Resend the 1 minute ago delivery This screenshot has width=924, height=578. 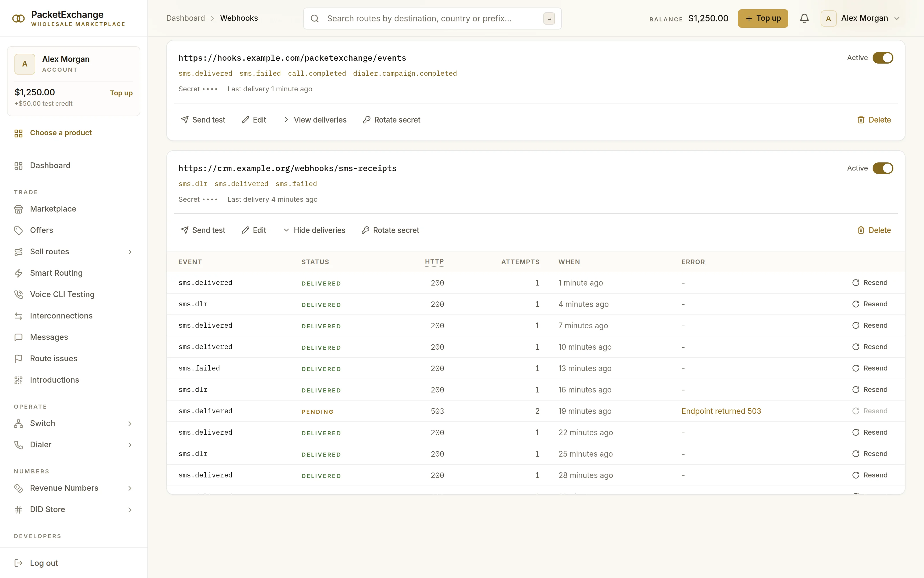tap(870, 283)
